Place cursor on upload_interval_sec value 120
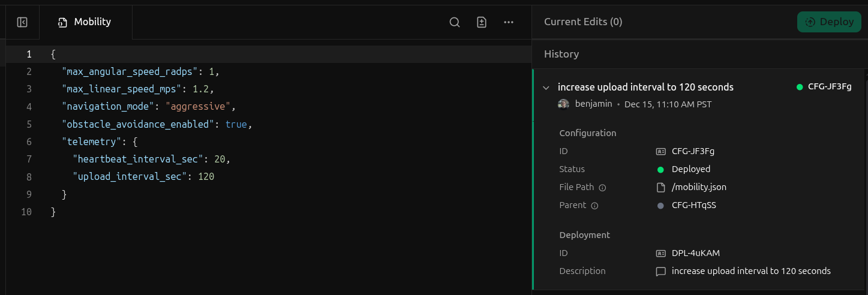868x295 pixels. [x=206, y=177]
